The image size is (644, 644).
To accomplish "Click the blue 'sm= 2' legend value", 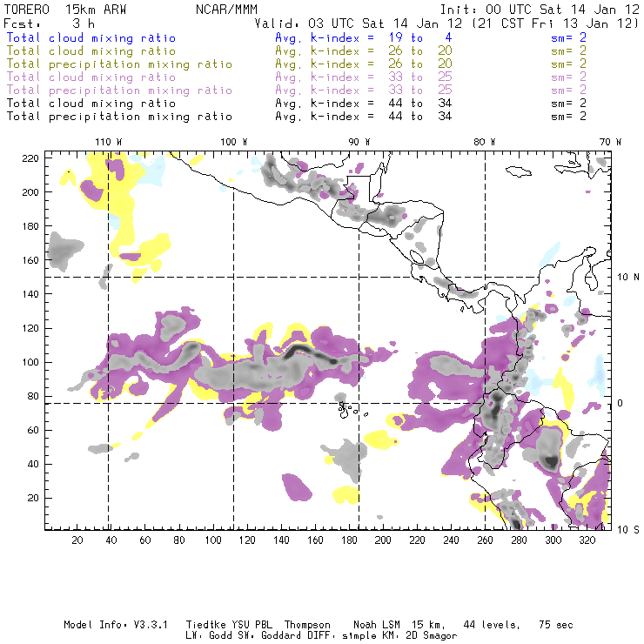I will point(569,37).
